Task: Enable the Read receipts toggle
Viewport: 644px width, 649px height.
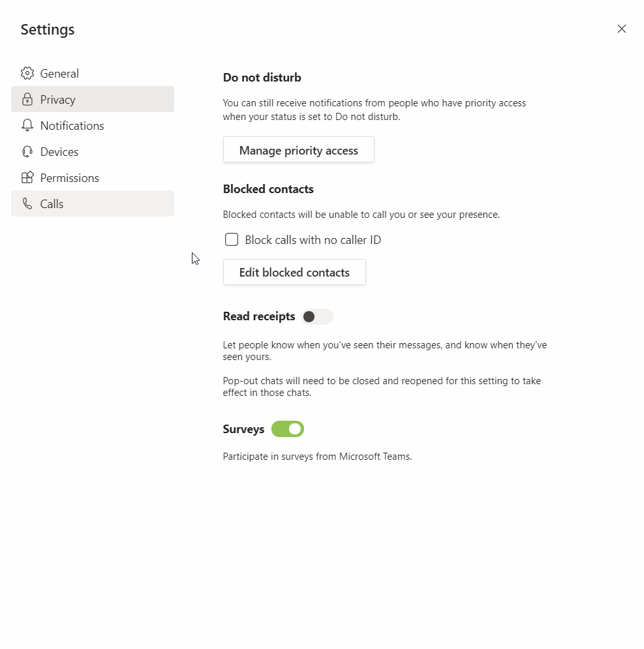Action: 317,316
